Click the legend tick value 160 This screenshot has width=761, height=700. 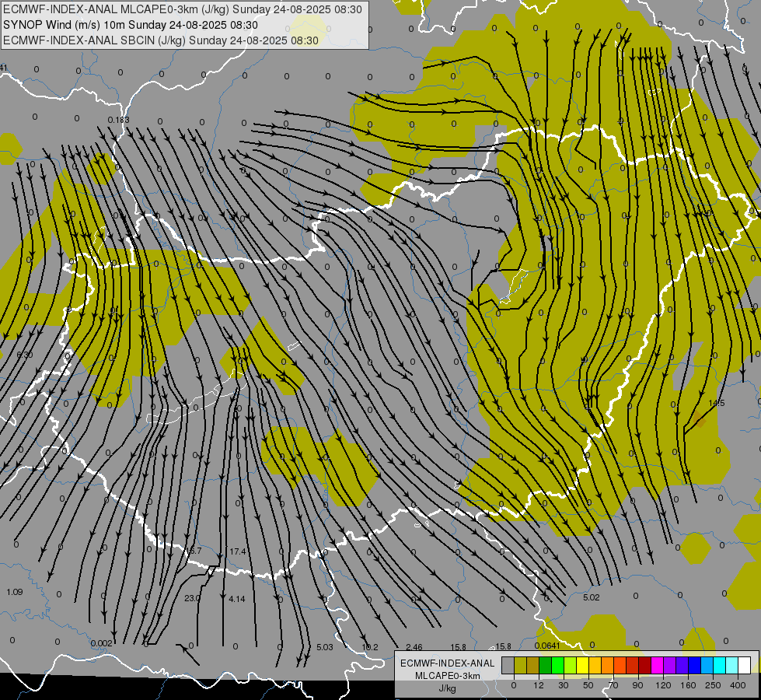click(x=688, y=685)
